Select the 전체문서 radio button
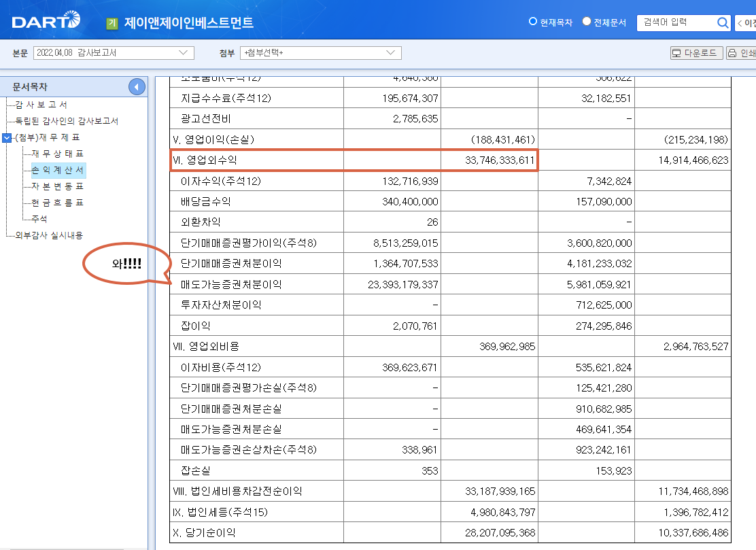The height and width of the screenshot is (550, 756). [x=586, y=22]
